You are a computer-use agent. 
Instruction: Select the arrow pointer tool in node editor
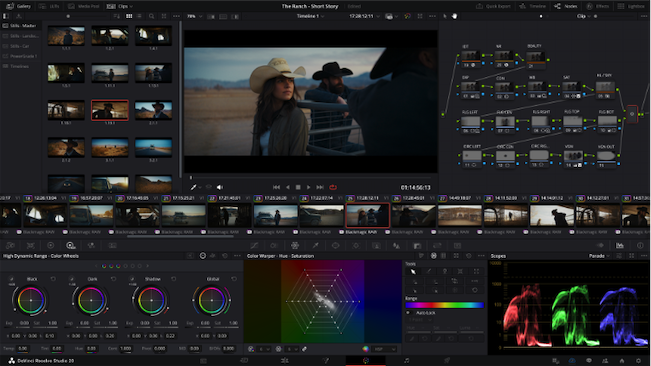pos(445,16)
